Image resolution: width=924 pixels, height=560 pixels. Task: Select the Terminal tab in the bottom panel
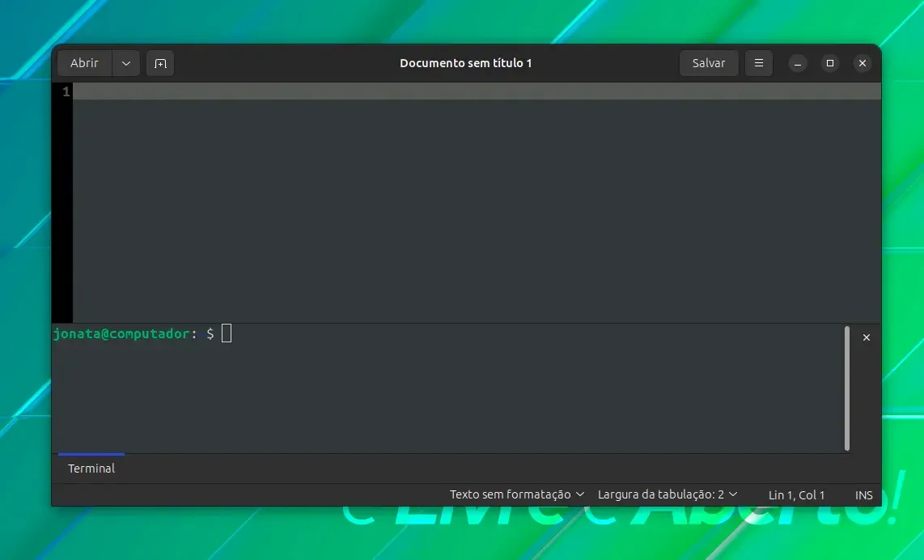[x=91, y=468]
